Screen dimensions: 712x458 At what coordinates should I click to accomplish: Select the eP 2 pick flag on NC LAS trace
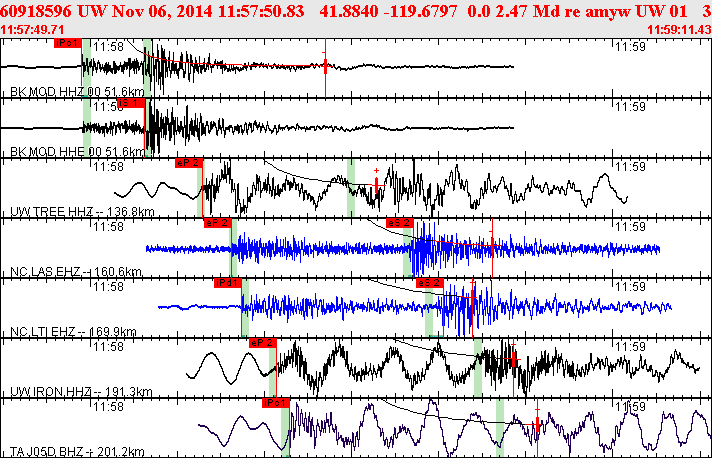click(x=218, y=223)
